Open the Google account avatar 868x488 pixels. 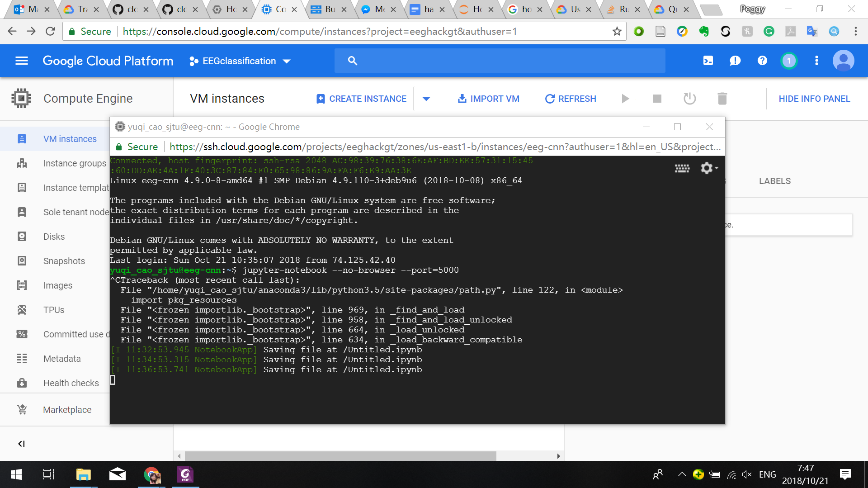[843, 61]
